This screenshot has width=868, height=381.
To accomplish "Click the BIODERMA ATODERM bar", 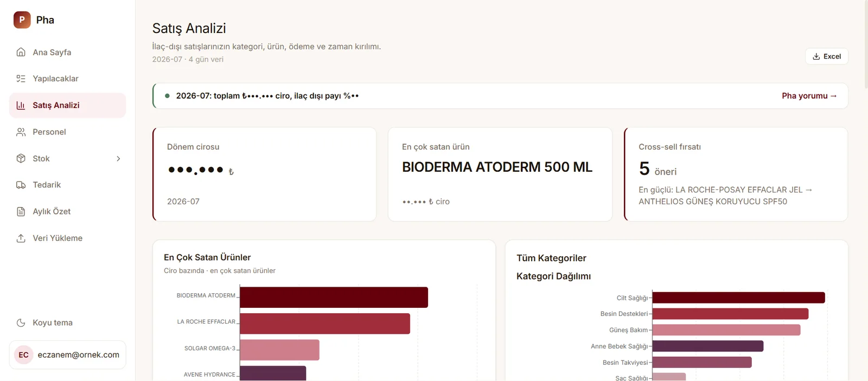I will point(334,297).
